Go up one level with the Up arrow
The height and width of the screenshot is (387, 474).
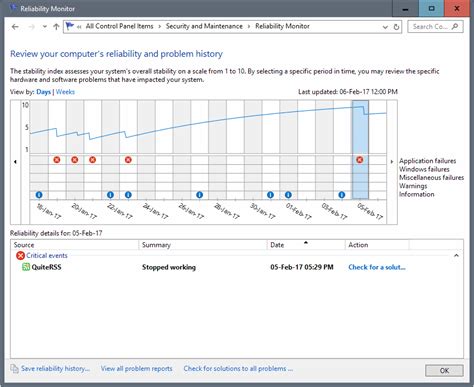pos(56,27)
